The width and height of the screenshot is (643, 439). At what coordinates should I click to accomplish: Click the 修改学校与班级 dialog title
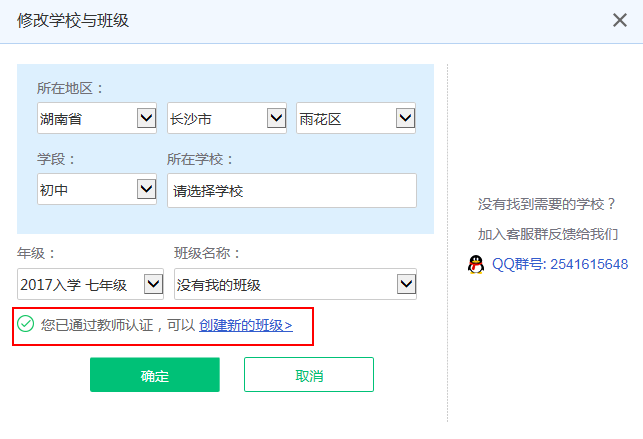[x=73, y=20]
